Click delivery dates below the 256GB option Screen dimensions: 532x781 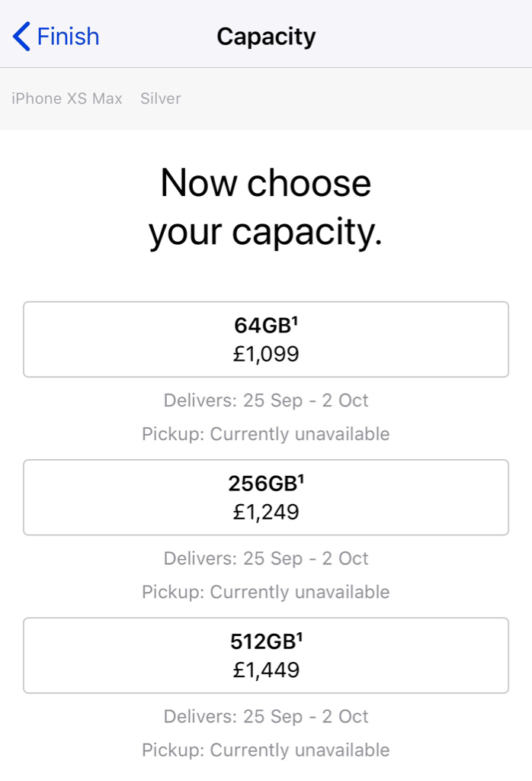(x=266, y=558)
